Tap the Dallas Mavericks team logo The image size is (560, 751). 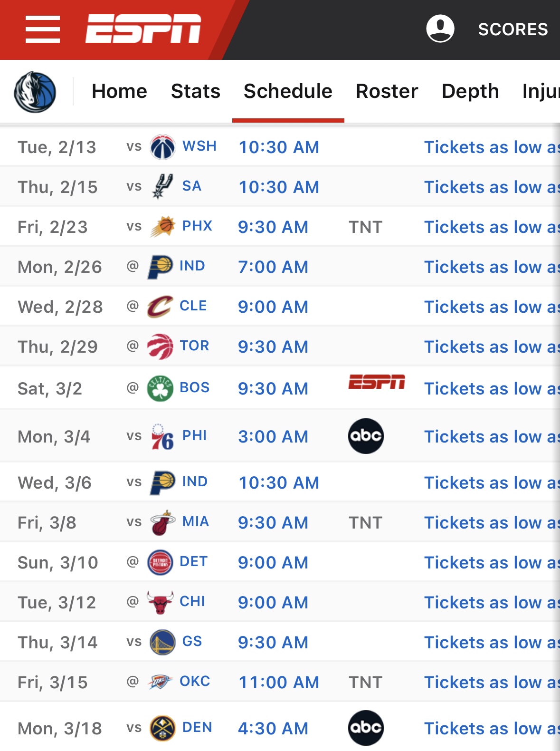pyautogui.click(x=35, y=92)
